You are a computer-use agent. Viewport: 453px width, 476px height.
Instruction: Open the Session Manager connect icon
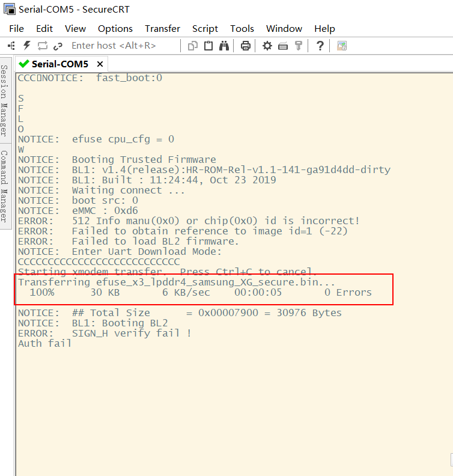[11, 46]
